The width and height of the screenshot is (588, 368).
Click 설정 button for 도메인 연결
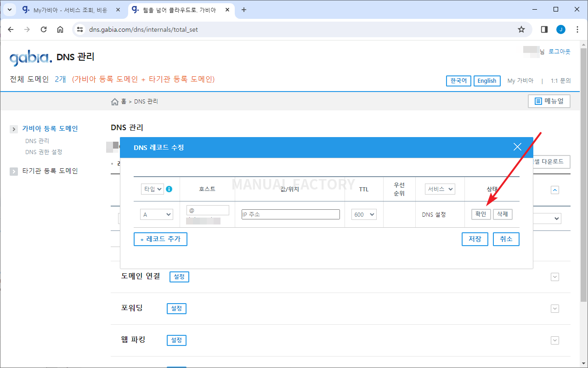pos(179,277)
